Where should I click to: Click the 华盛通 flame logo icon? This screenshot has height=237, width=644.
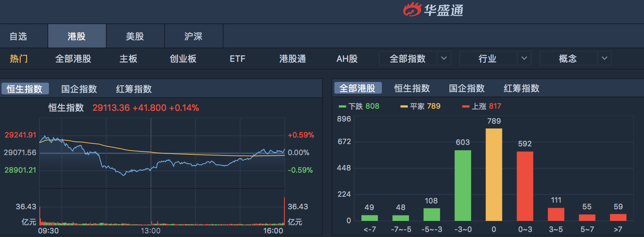click(412, 10)
